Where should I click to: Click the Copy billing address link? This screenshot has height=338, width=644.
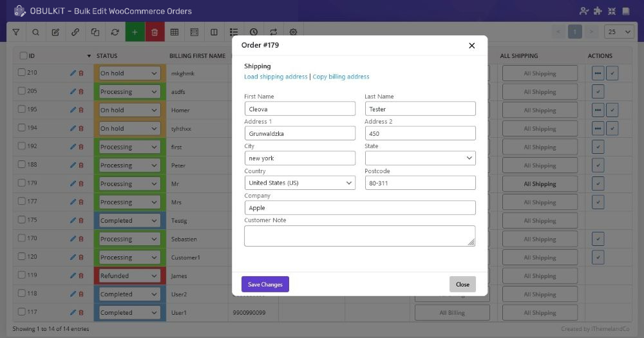(x=341, y=77)
